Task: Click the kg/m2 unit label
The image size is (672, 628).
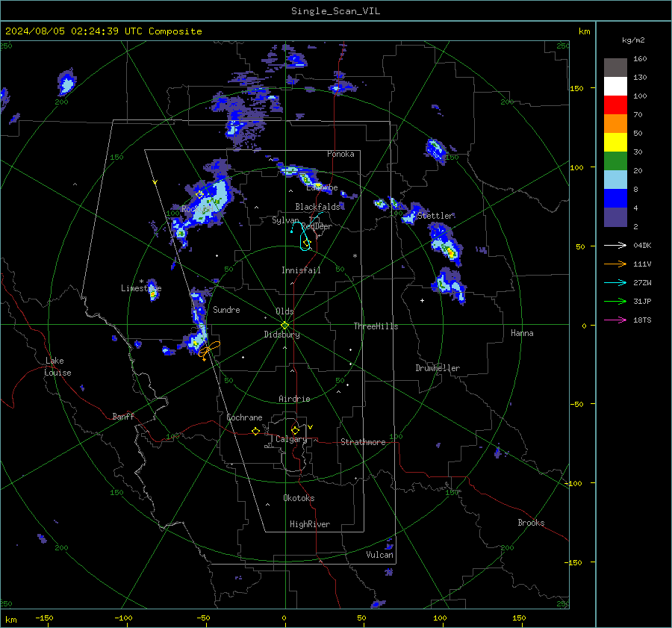Action: point(633,40)
